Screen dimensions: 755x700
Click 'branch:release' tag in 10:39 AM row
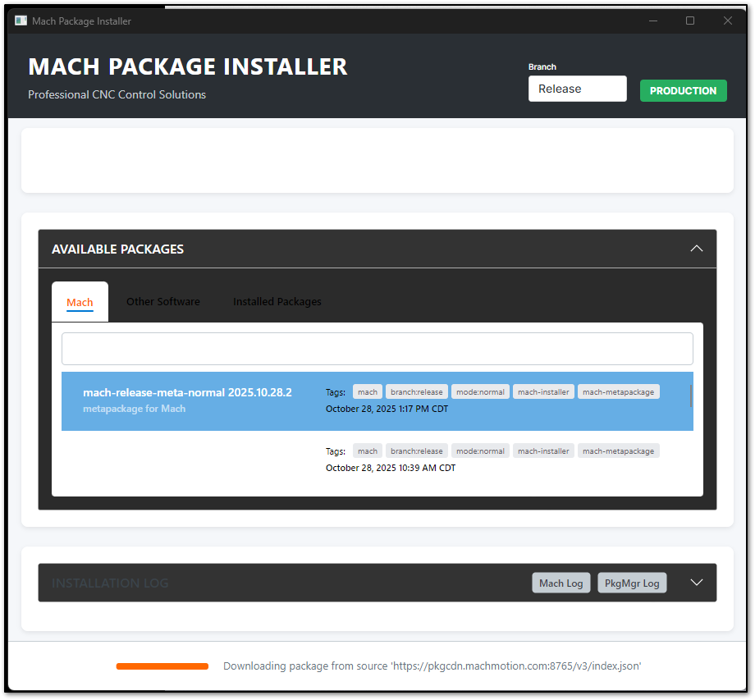point(417,451)
